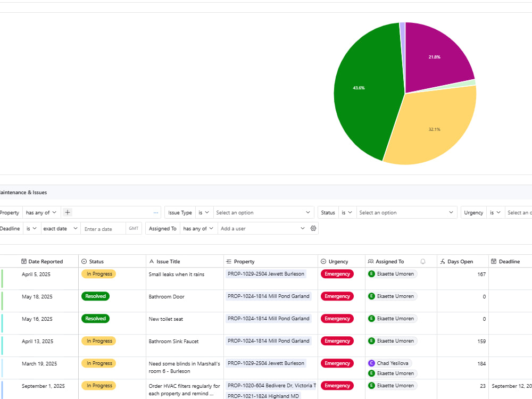This screenshot has height=399, width=532.
Task: Open 'Order HVAC filters regularly' issue
Action: click(184, 390)
